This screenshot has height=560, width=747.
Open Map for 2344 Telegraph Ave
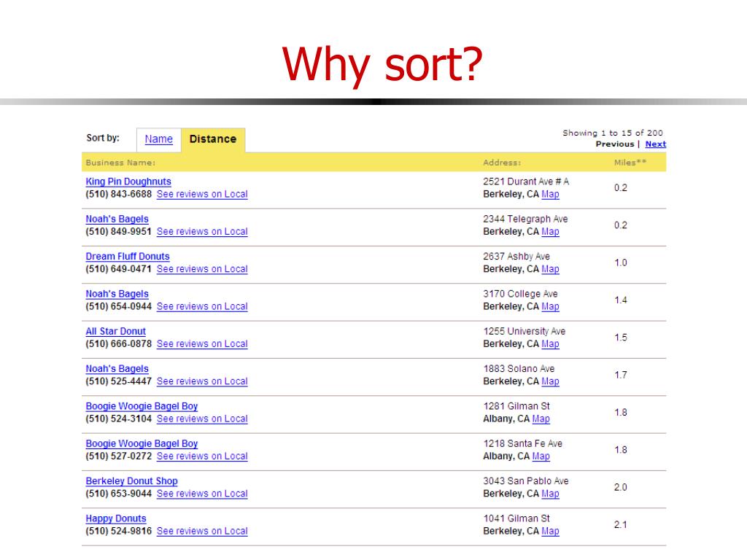550,231
